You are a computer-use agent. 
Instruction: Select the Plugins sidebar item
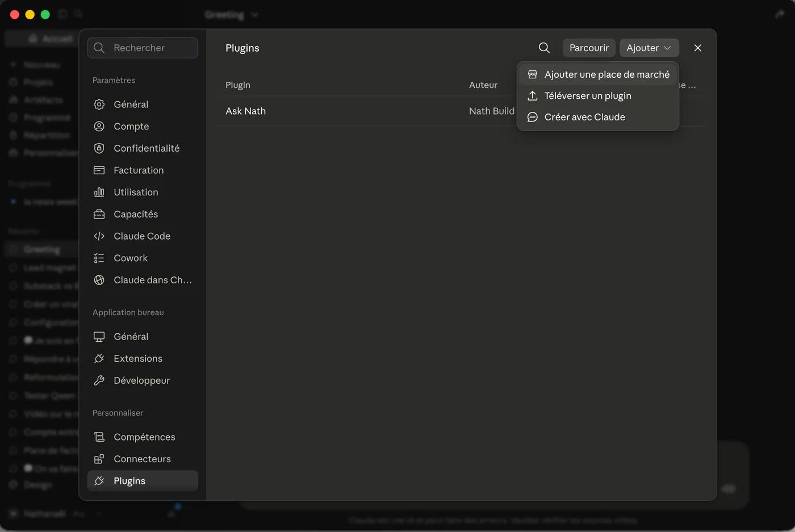point(143,481)
